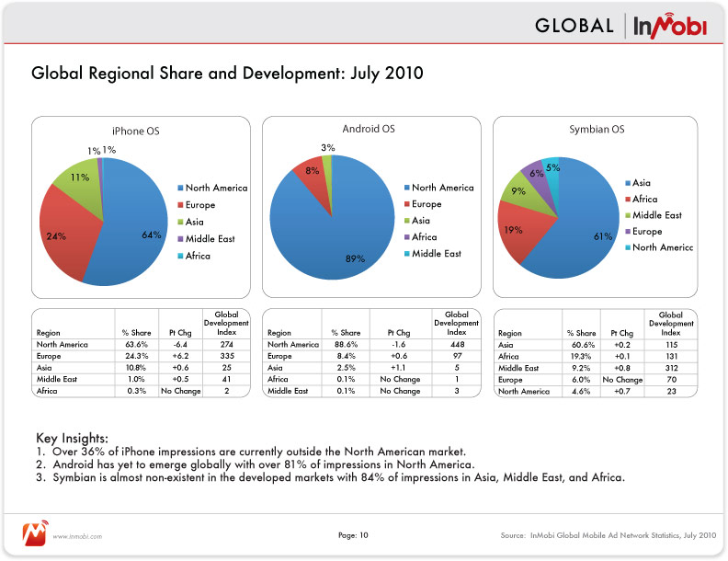
Task: Click the 10.8% share cell in iPhone table
Action: 136,368
